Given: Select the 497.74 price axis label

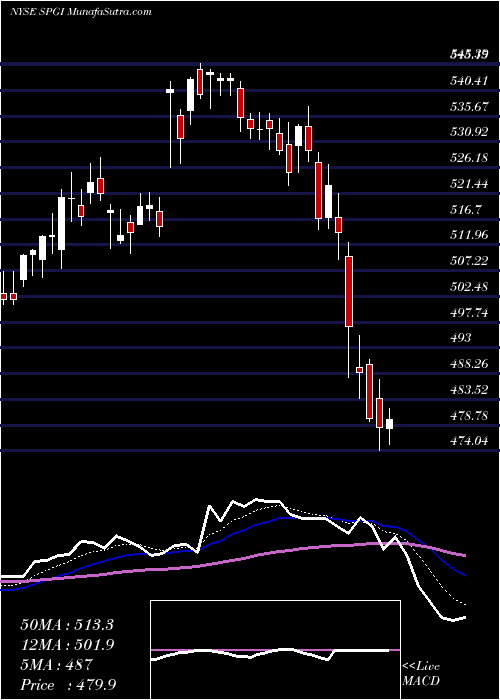Looking at the screenshot, I should click(x=468, y=313).
